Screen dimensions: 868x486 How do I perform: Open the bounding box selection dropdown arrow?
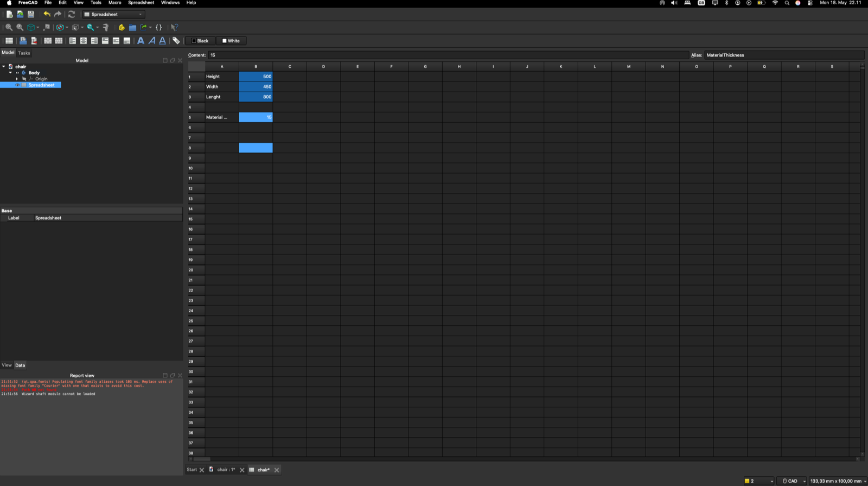click(82, 28)
